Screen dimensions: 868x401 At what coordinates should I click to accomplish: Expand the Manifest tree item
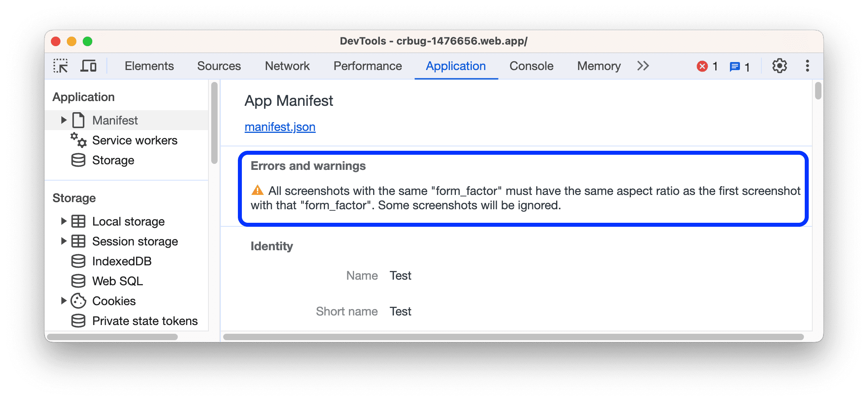click(64, 120)
